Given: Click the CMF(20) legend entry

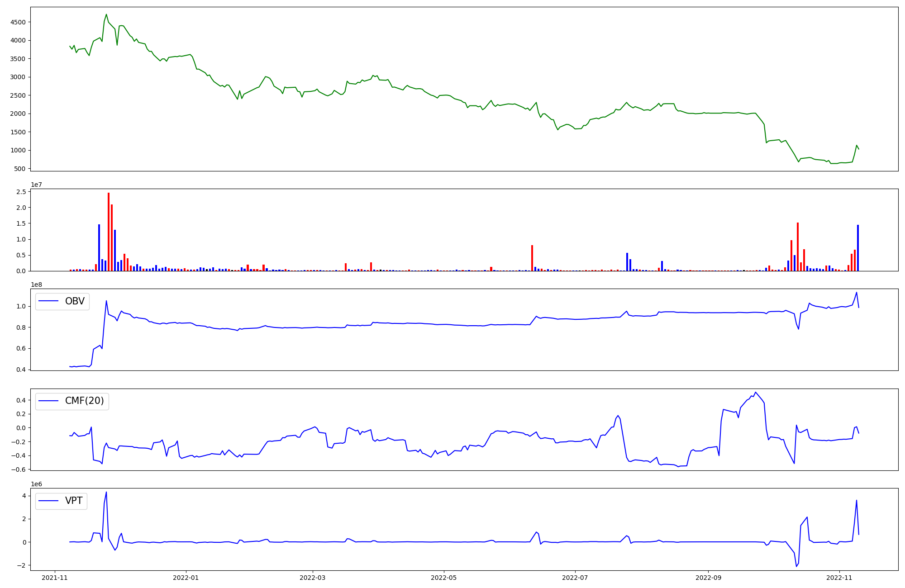Looking at the screenshot, I should point(84,401).
